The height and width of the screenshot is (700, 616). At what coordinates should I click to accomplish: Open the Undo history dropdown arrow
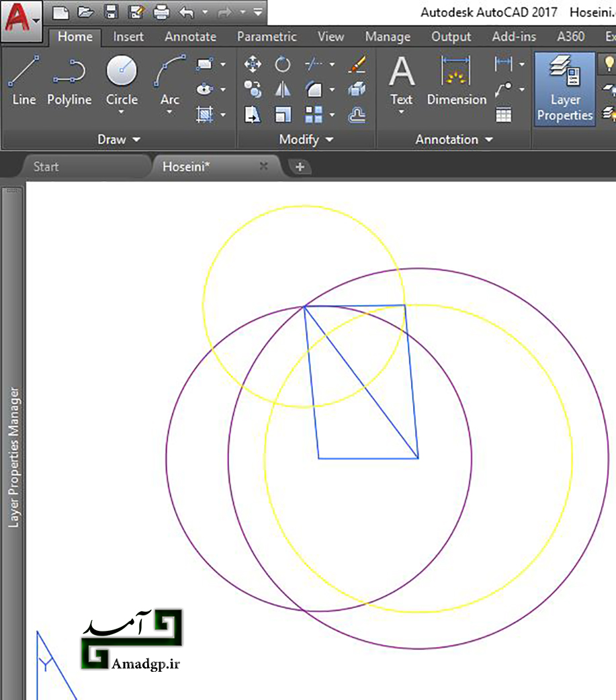205,12
